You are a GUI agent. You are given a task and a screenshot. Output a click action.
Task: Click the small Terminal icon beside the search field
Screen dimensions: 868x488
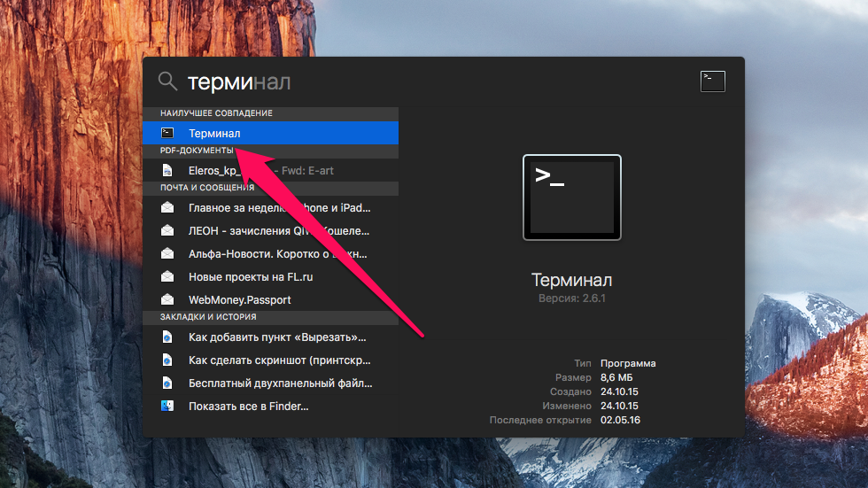click(x=712, y=81)
